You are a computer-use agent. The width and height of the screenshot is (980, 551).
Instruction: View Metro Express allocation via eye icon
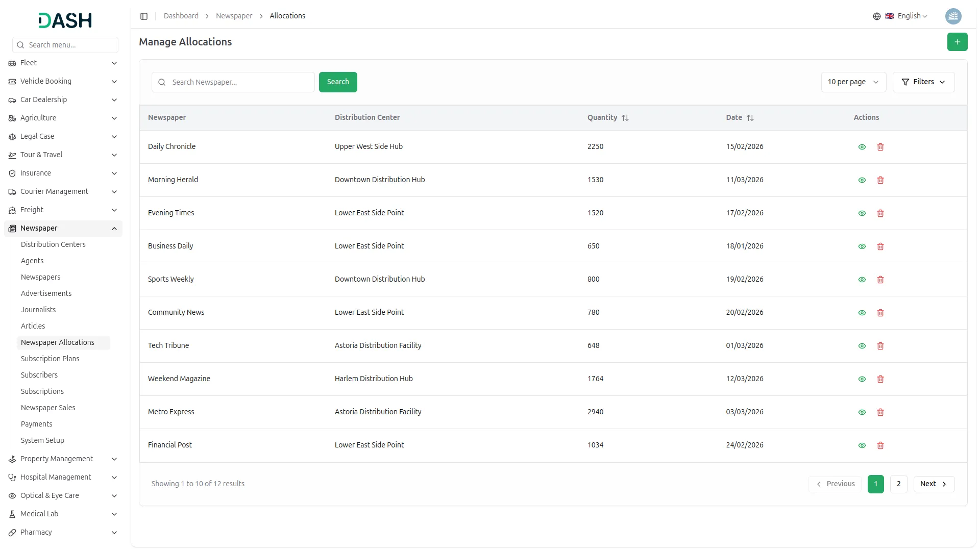pyautogui.click(x=862, y=412)
